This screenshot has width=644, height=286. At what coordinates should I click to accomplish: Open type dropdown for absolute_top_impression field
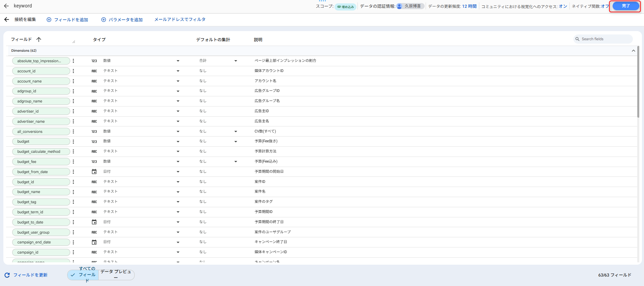coord(178,61)
